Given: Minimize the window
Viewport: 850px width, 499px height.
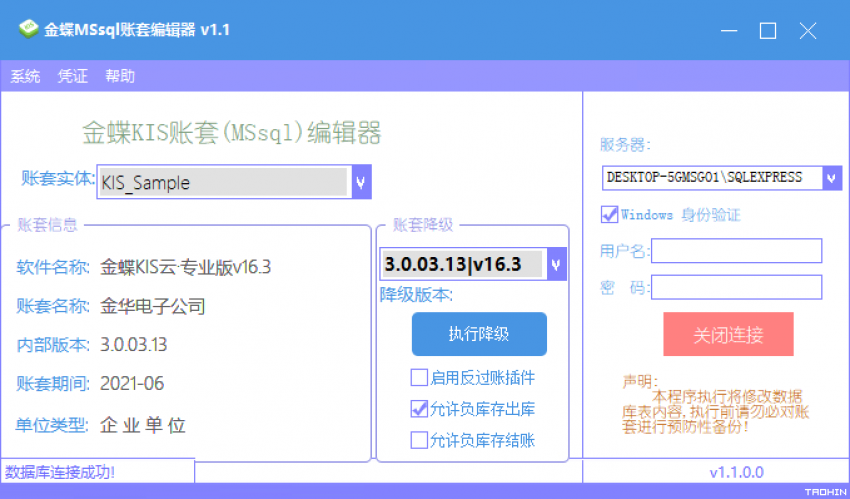Looking at the screenshot, I should (x=729, y=31).
